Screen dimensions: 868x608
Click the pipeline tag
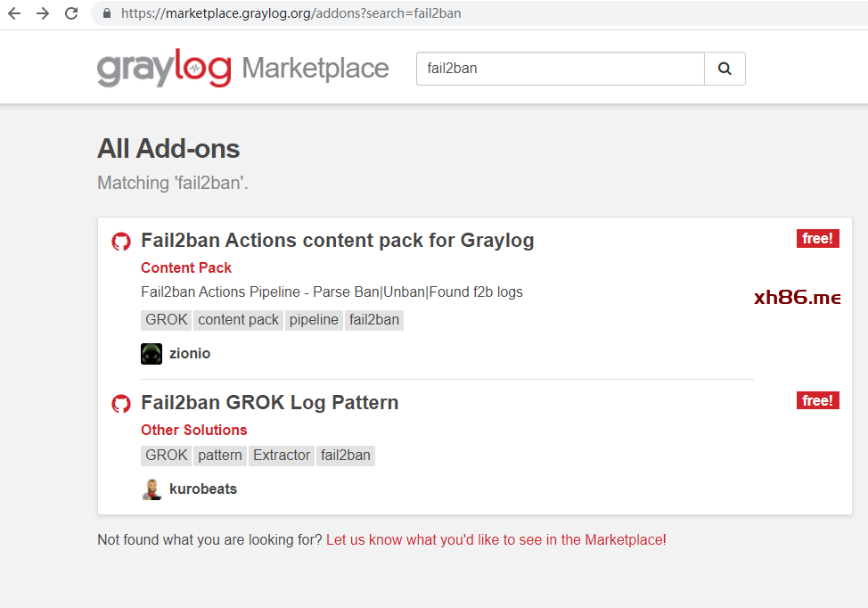314,320
